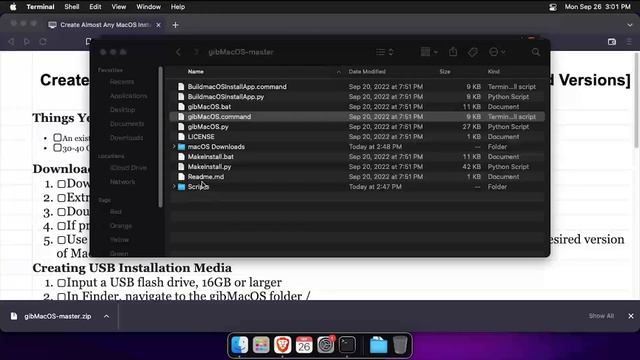
Task: Open Downloads in Finder sidebar
Action: [x=127, y=138]
